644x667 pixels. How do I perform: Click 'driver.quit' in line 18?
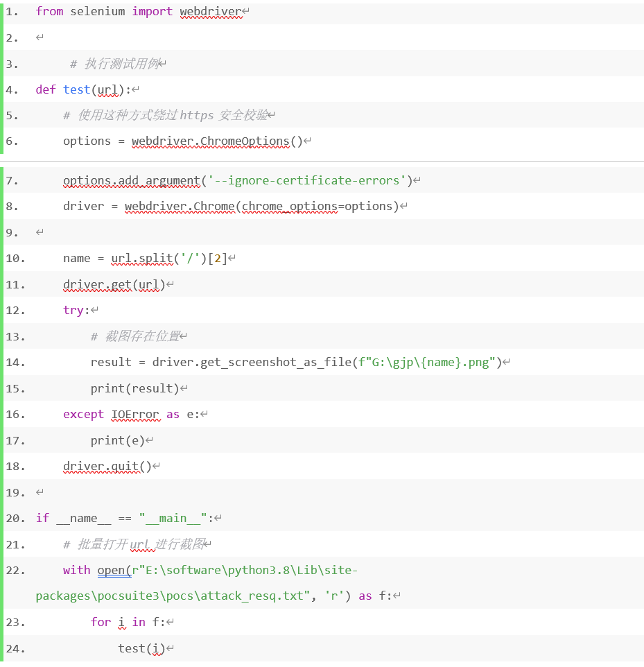point(101,467)
